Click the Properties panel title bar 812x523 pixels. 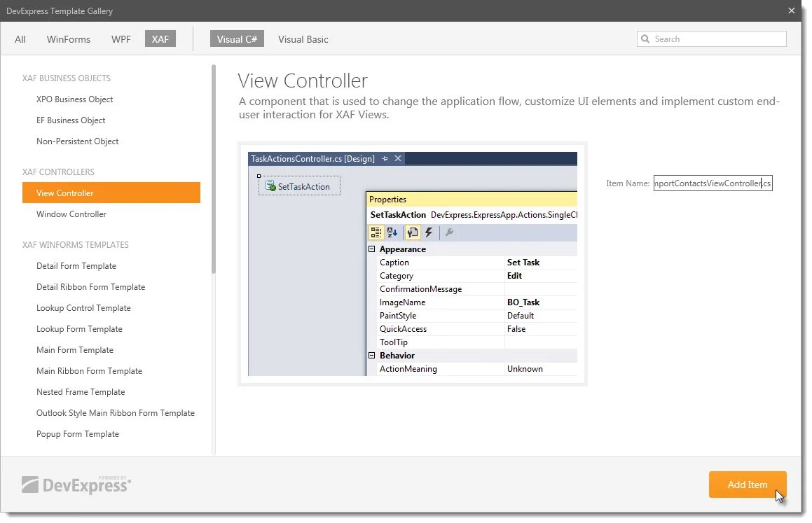[x=472, y=199]
